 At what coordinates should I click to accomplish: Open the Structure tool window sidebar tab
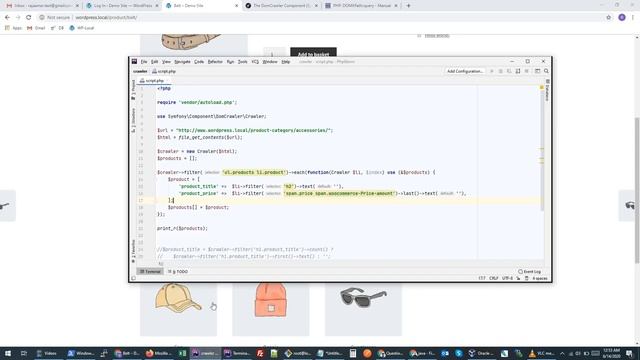tap(133, 120)
